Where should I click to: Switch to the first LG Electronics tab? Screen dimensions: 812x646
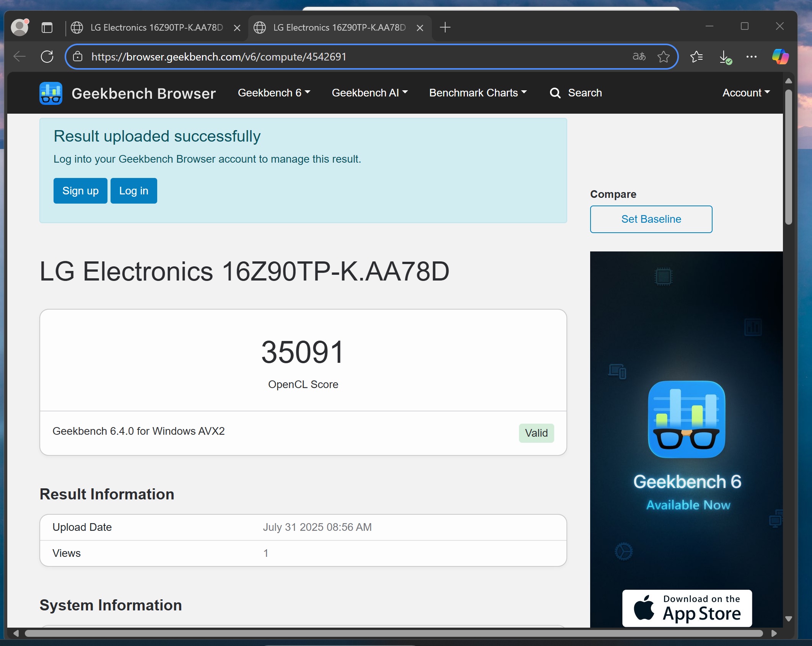point(156,28)
